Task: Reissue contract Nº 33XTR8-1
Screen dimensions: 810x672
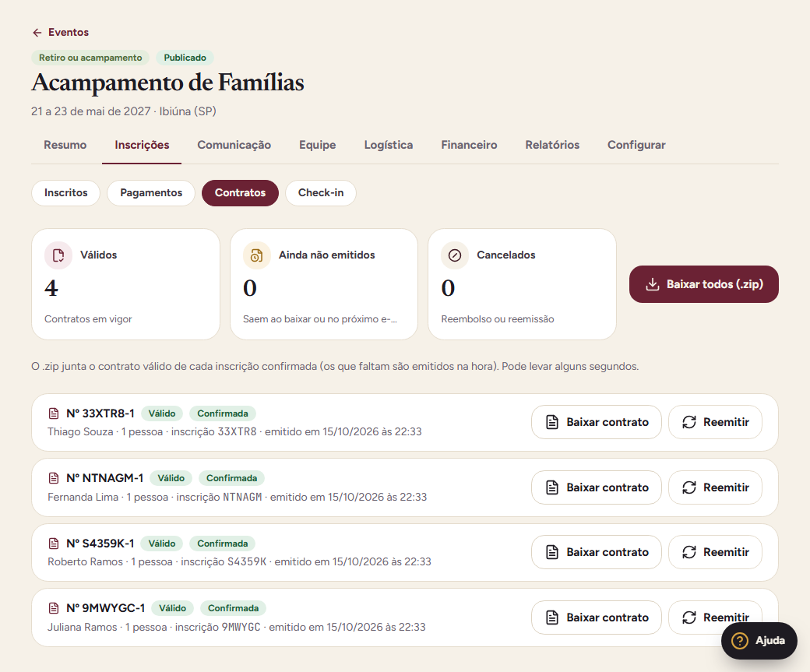Action: click(x=715, y=423)
